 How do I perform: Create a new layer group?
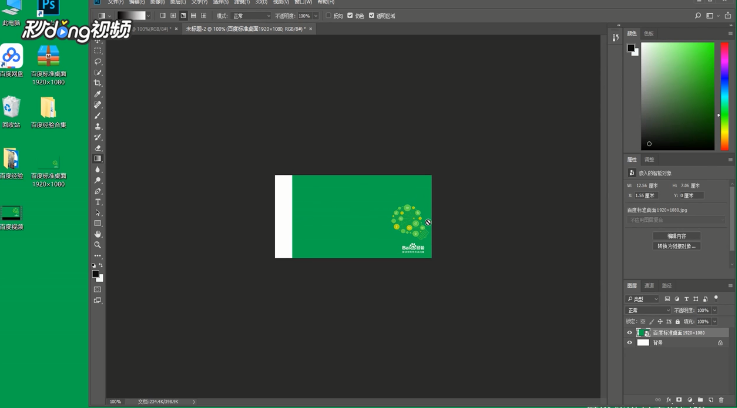click(x=700, y=400)
